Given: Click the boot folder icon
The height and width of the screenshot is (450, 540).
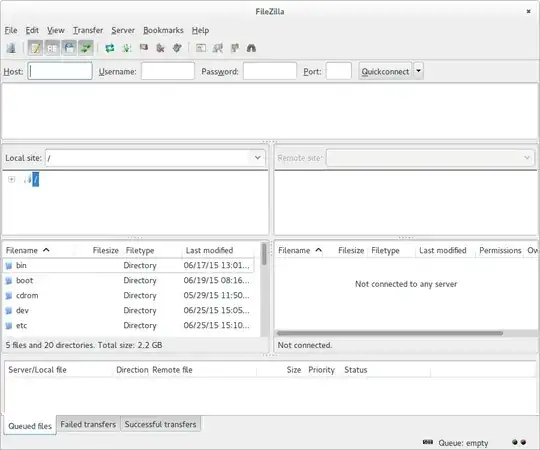Looking at the screenshot, I should (9, 281).
